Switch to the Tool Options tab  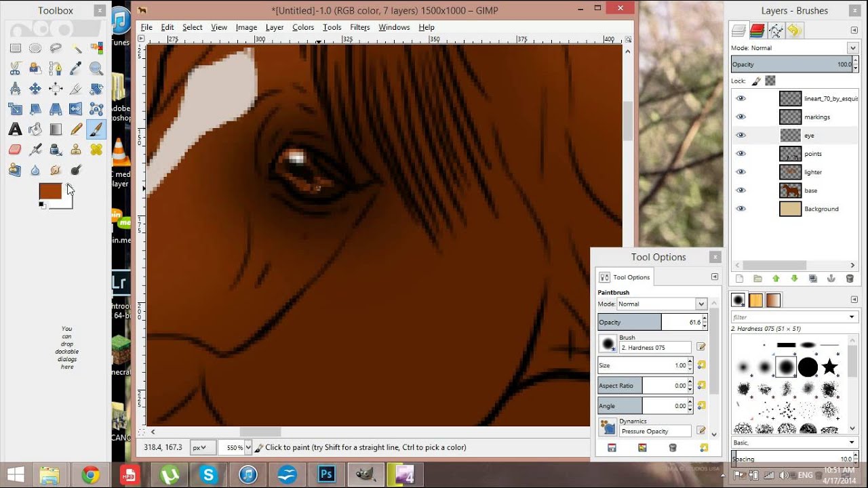coord(625,277)
